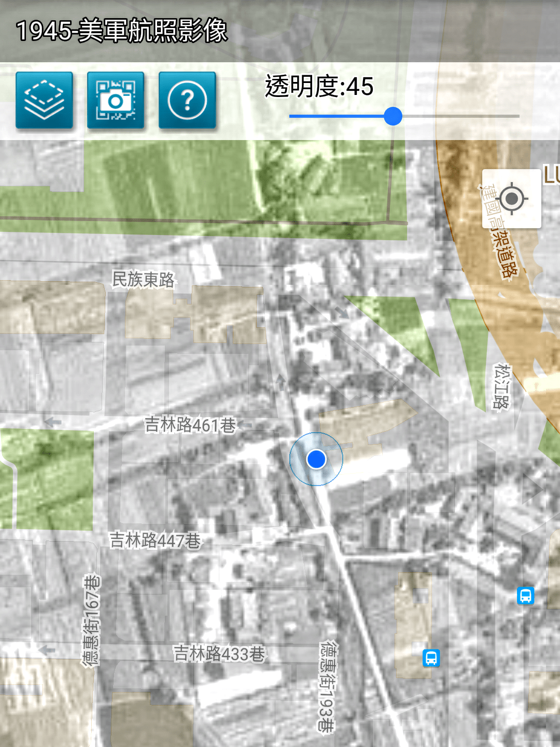This screenshot has height=747, width=560.
Task: Tap the locate-me crosshair button
Action: point(511,199)
